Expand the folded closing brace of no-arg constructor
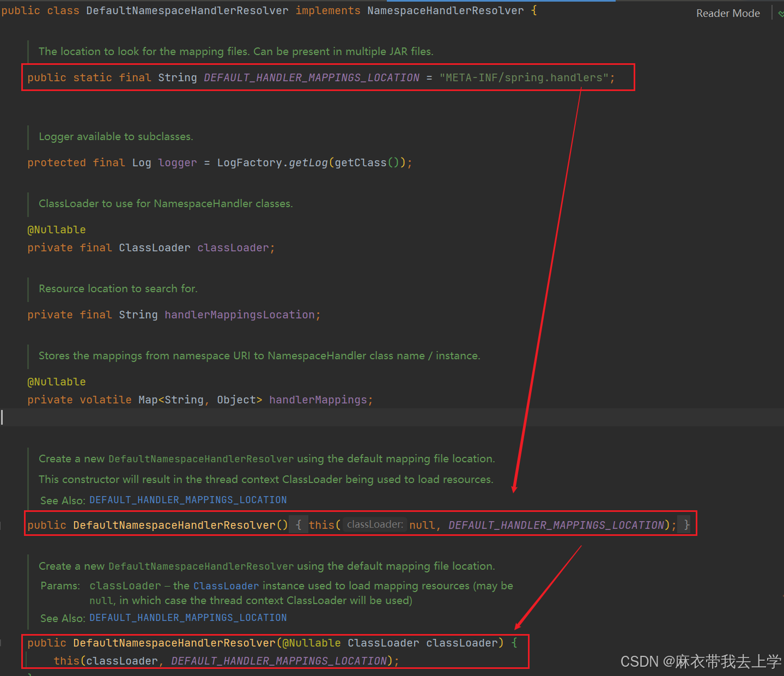Viewport: 784px width, 676px height. 686,524
